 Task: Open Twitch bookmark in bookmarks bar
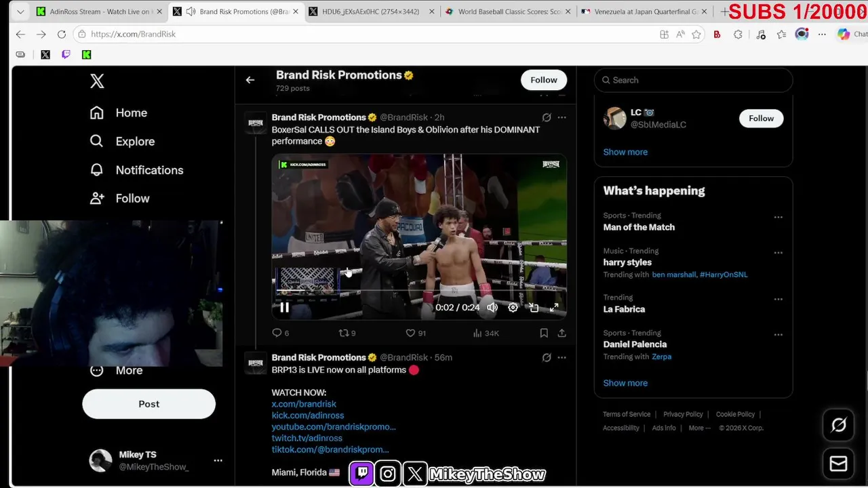(x=66, y=54)
